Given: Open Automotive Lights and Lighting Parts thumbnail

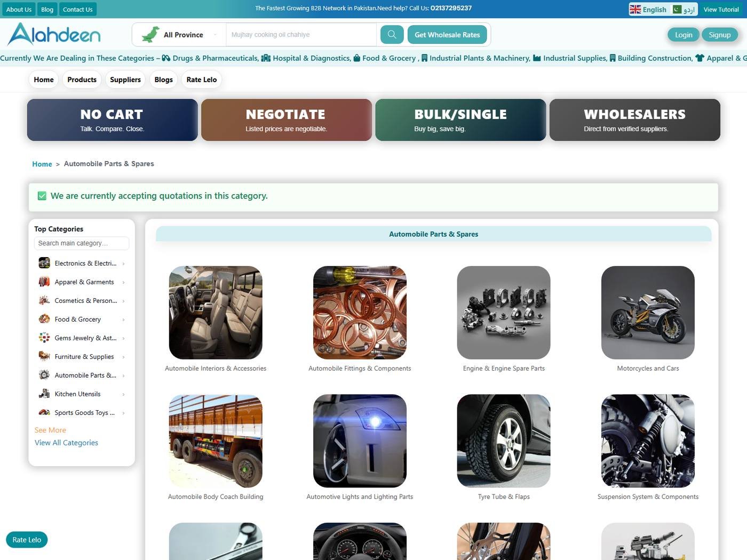Looking at the screenshot, I should pyautogui.click(x=360, y=441).
